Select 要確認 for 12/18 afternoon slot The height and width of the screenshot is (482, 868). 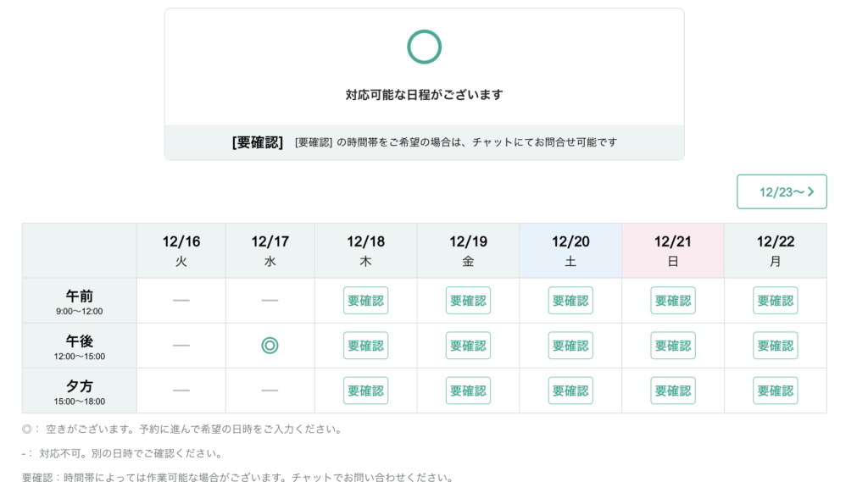365,346
